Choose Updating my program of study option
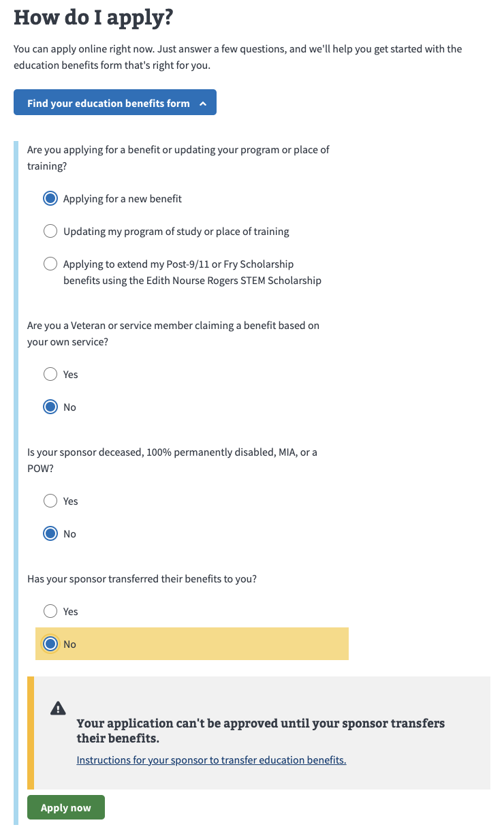The height and width of the screenshot is (827, 504). [x=50, y=231]
